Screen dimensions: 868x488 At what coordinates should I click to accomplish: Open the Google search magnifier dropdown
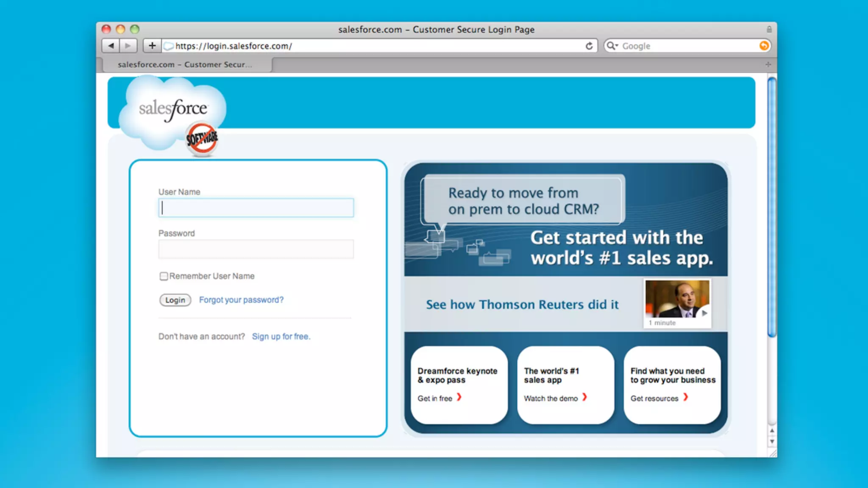point(612,46)
